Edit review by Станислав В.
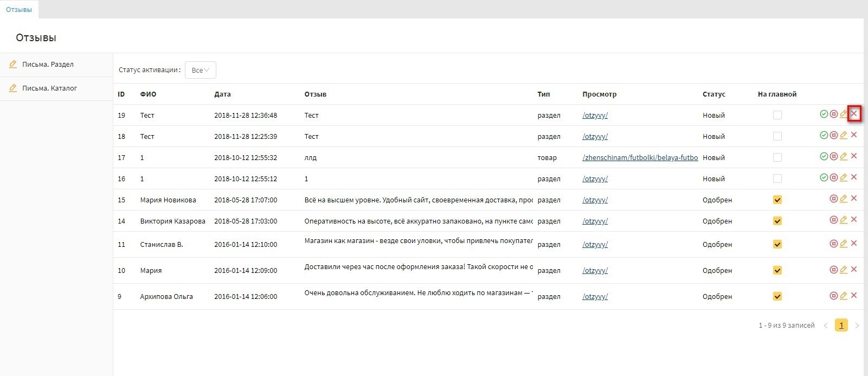Image resolution: width=868 pixels, height=376 pixels. 844,244
